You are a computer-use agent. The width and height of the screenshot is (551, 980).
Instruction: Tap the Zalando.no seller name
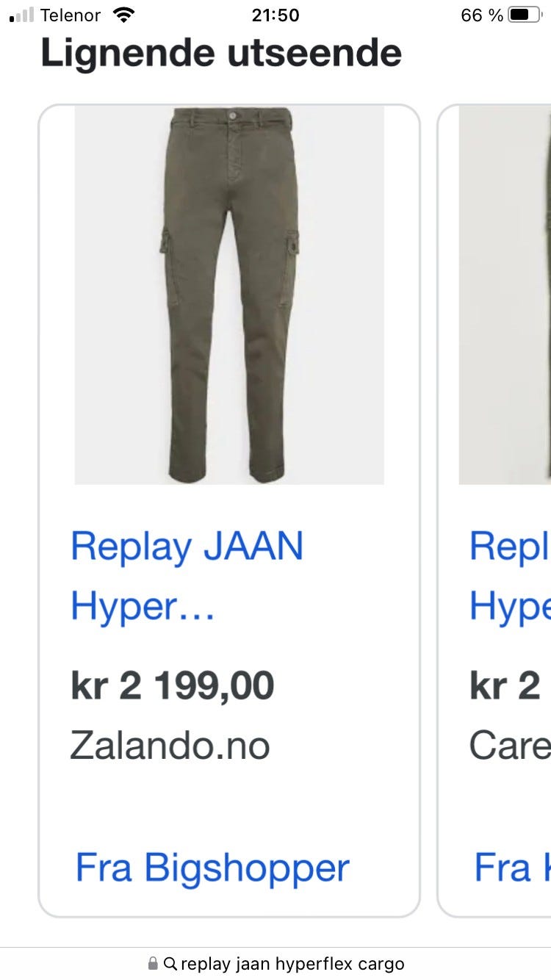[x=170, y=746]
